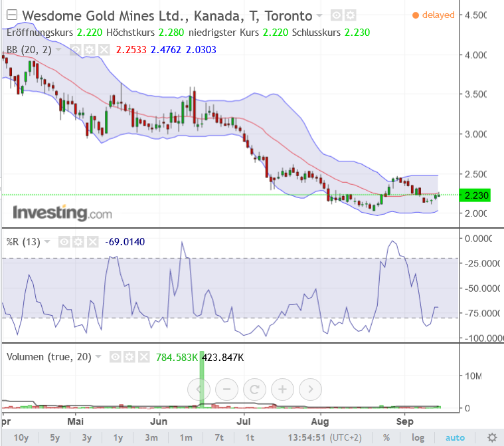Screen dimensions: 504x446
Task: Remove the BB indicator with X icon
Action: [104, 50]
